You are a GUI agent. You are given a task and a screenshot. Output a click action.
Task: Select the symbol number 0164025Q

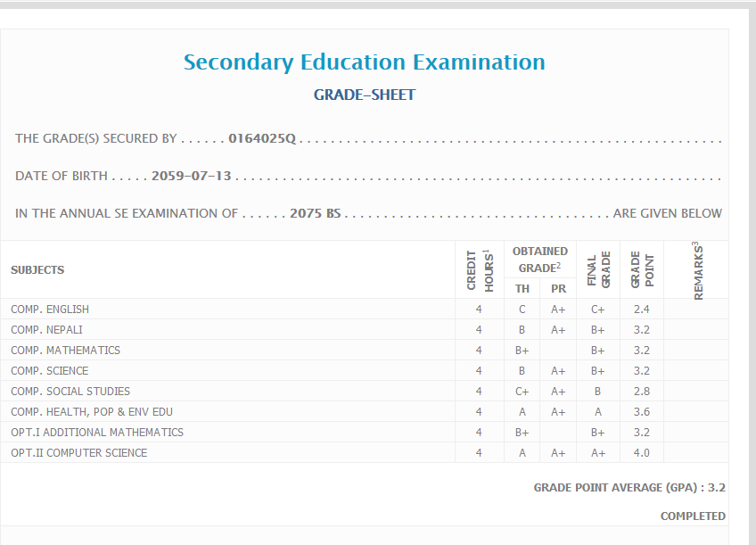tap(261, 138)
